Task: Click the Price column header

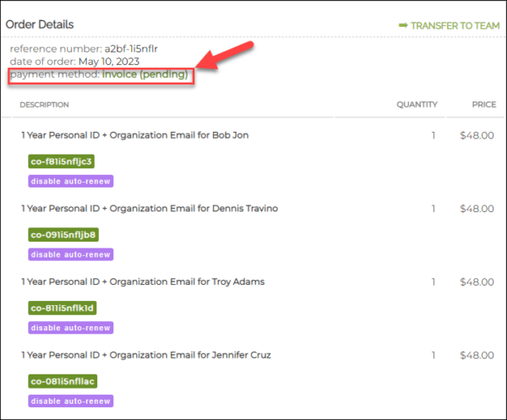Action: 483,105
